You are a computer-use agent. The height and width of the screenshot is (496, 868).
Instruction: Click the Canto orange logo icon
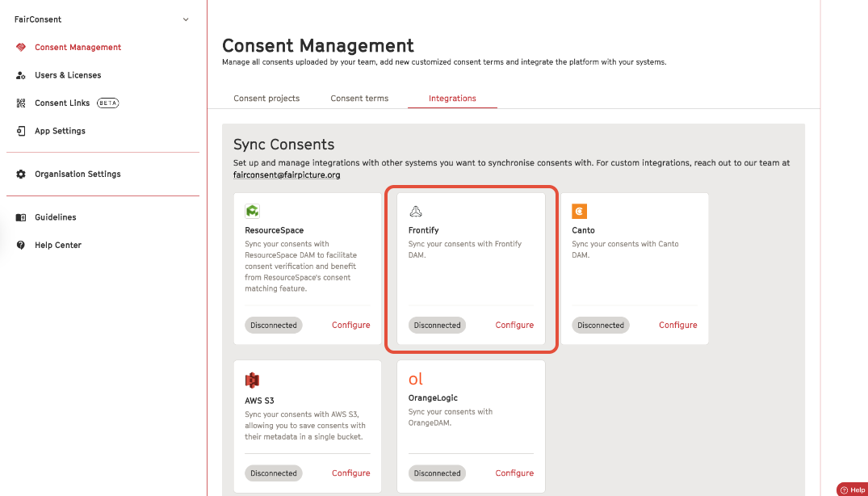pyautogui.click(x=579, y=211)
